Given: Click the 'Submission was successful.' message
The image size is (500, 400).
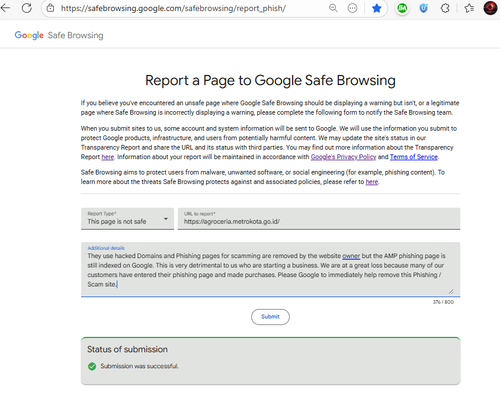Looking at the screenshot, I should (140, 366).
